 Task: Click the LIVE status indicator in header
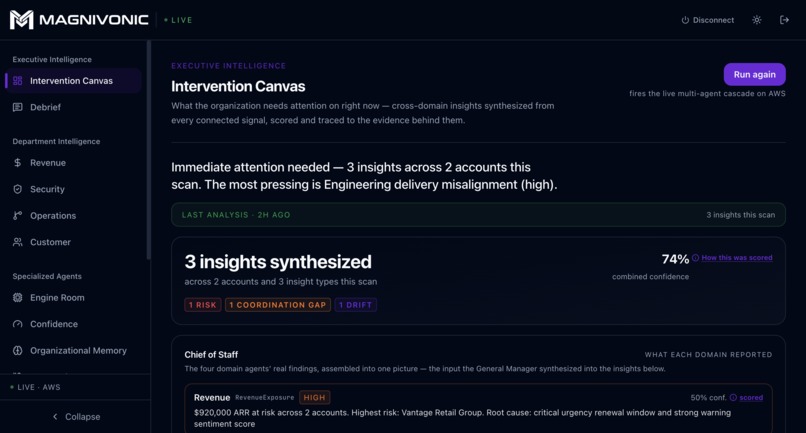point(178,20)
